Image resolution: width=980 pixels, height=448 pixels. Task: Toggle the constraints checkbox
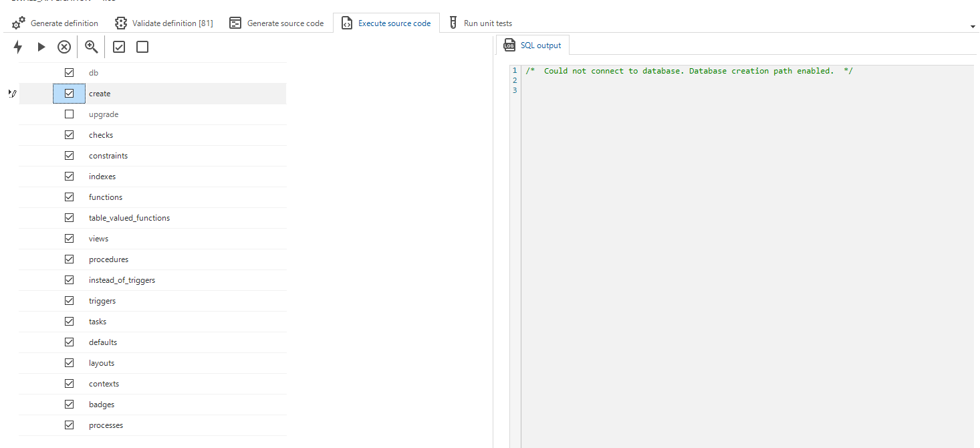[69, 156]
